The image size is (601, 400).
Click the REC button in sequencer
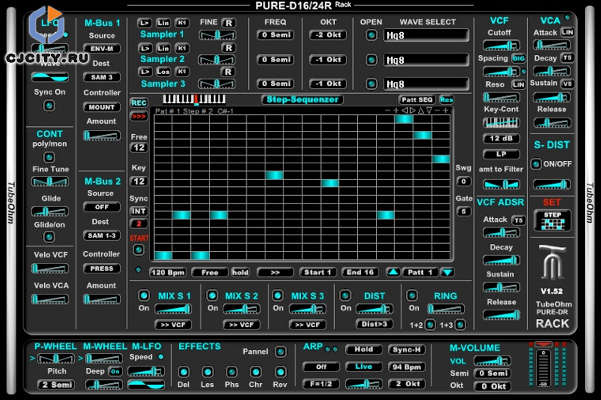(139, 103)
